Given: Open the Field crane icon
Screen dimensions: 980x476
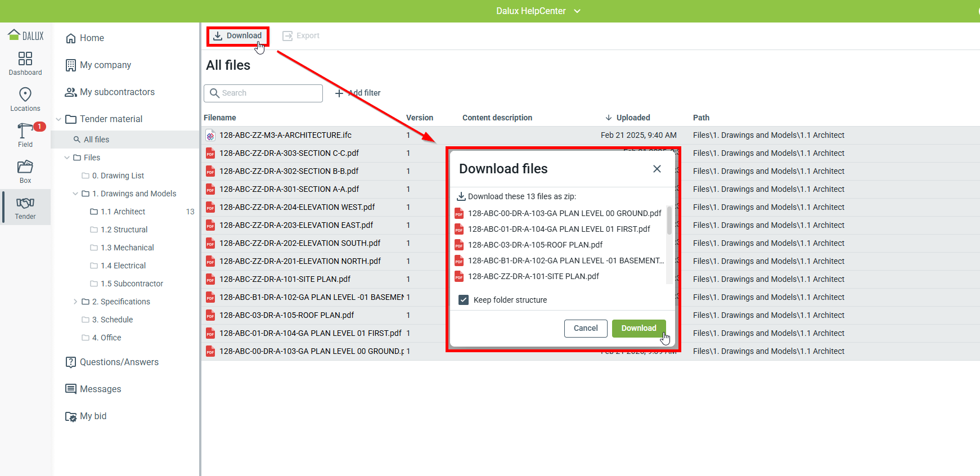Looking at the screenshot, I should (25, 131).
